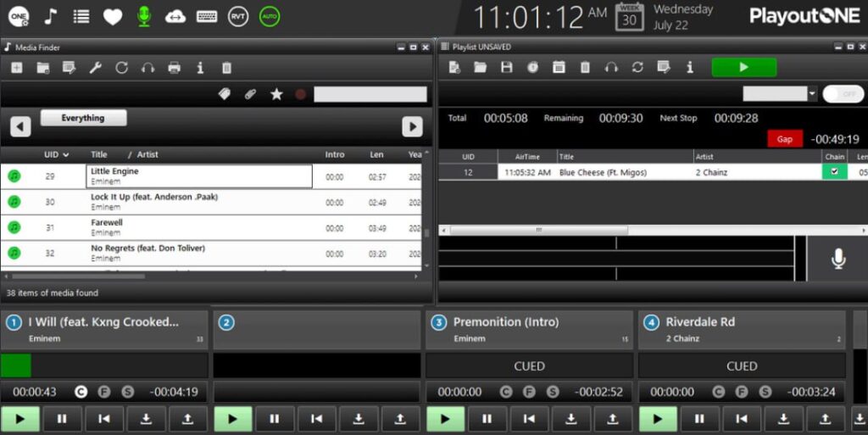The height and width of the screenshot is (435, 868).
Task: Click the sync refresh icon in Playlist toolbar
Action: click(x=637, y=68)
